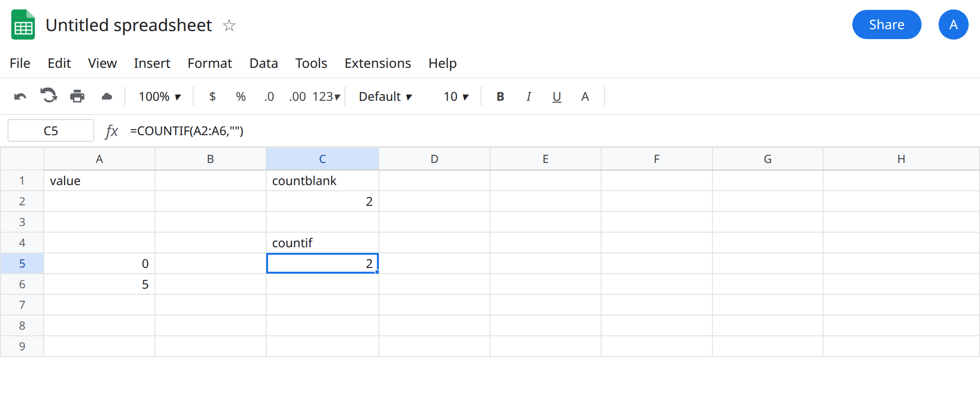Click the cloud paint format icon
Viewport: 980px width, 405px height.
107,97
